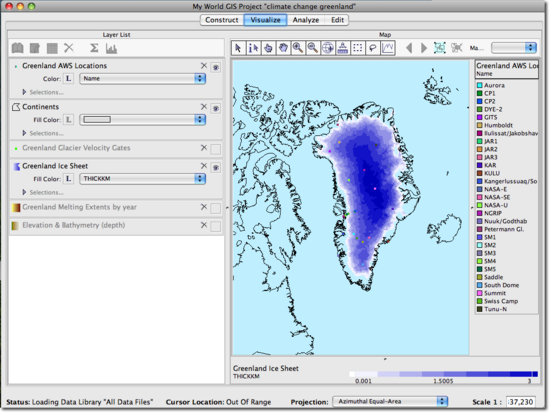This screenshot has width=550, height=413.
Task: Click the greyed zoom to selection icon
Action: tap(456, 48)
